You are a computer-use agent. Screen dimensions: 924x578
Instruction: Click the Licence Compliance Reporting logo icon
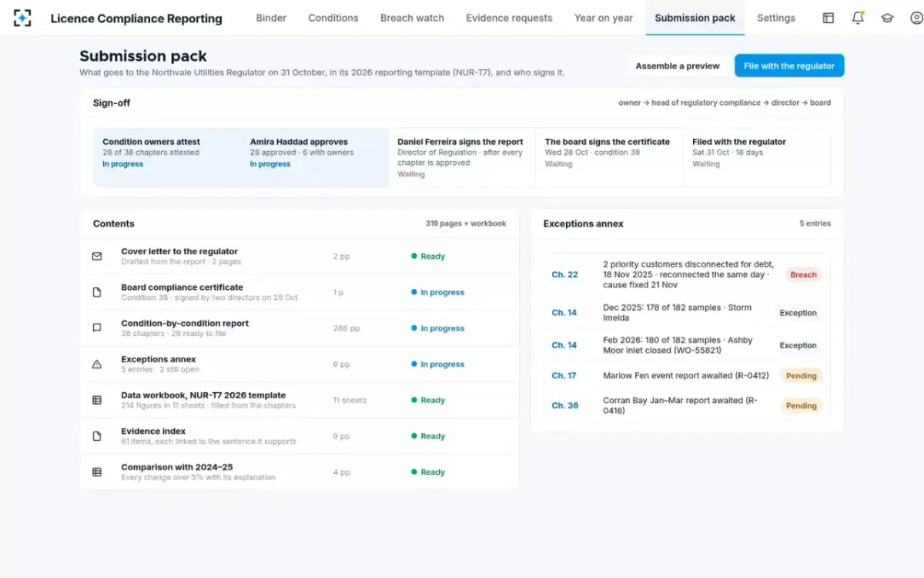22,18
